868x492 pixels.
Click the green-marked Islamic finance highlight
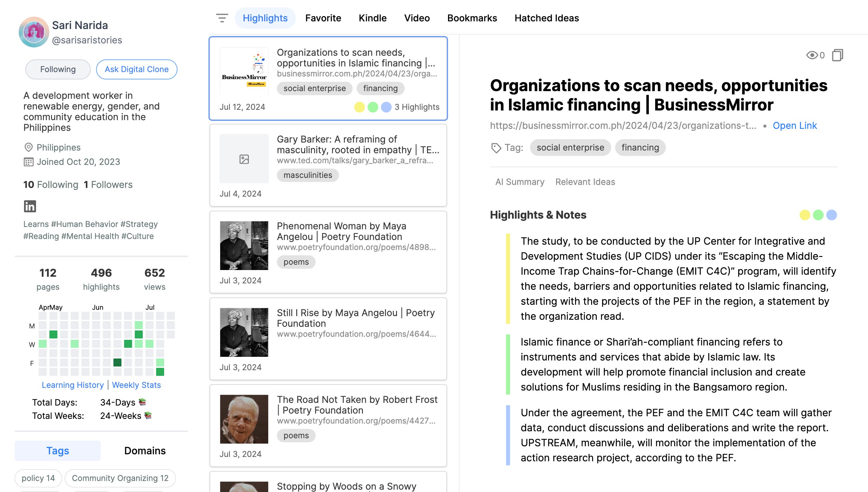coord(663,364)
